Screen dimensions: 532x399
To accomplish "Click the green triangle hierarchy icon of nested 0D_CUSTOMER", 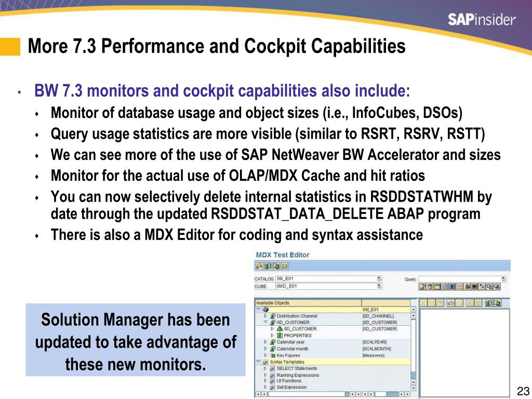I will [280, 329].
